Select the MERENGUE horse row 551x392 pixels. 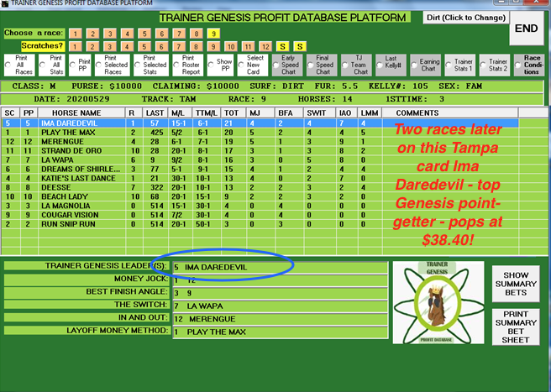260,142
